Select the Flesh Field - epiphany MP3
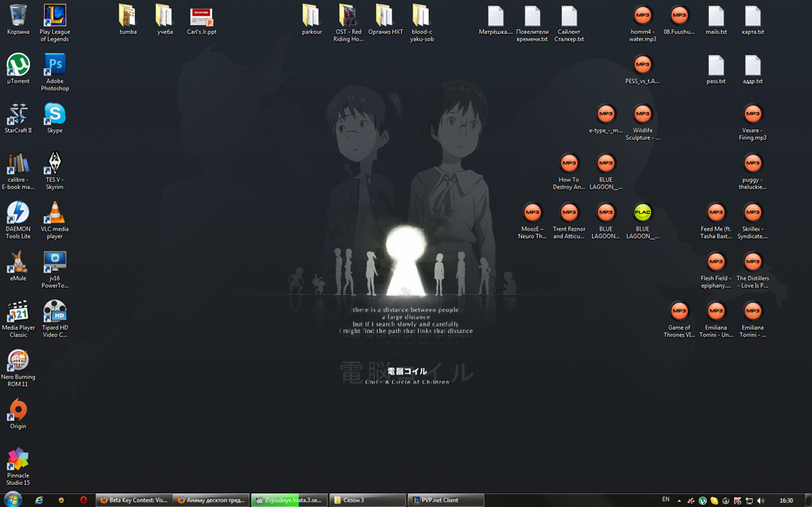 click(x=715, y=270)
